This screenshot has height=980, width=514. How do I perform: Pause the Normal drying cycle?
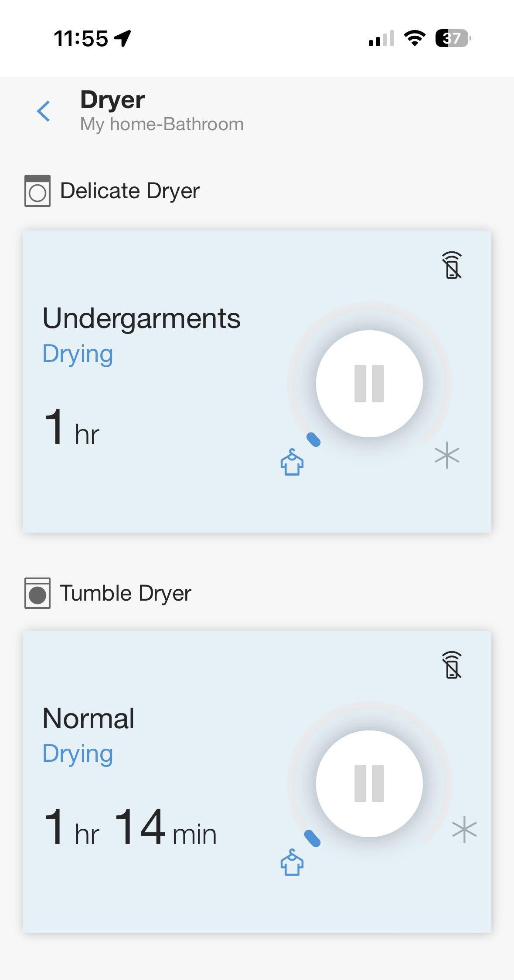pyautogui.click(x=369, y=784)
